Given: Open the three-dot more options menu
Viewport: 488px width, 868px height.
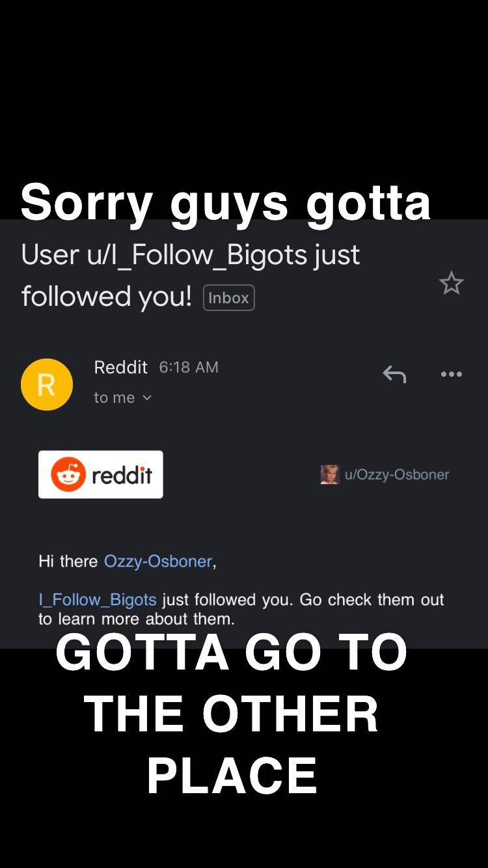Looking at the screenshot, I should point(451,374).
